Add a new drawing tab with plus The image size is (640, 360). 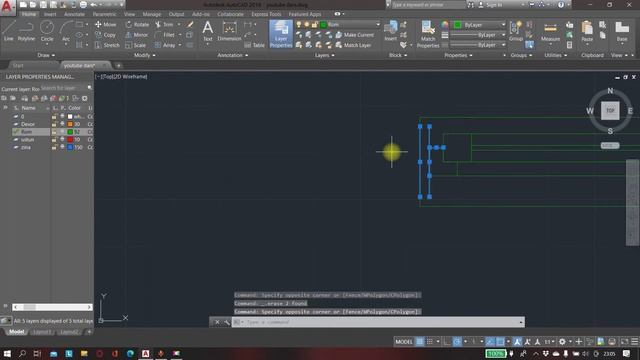tap(118, 65)
